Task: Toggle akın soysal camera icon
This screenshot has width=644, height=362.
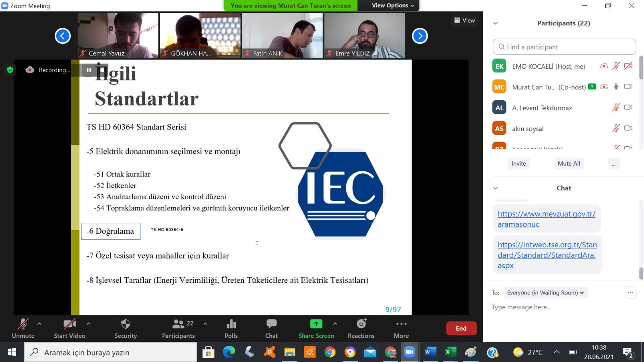Action: tap(628, 128)
